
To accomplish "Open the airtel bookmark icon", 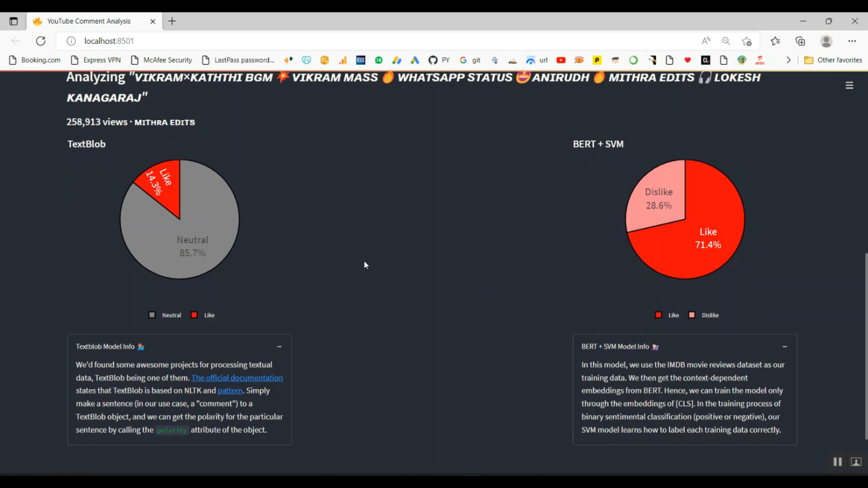I will [x=760, y=60].
